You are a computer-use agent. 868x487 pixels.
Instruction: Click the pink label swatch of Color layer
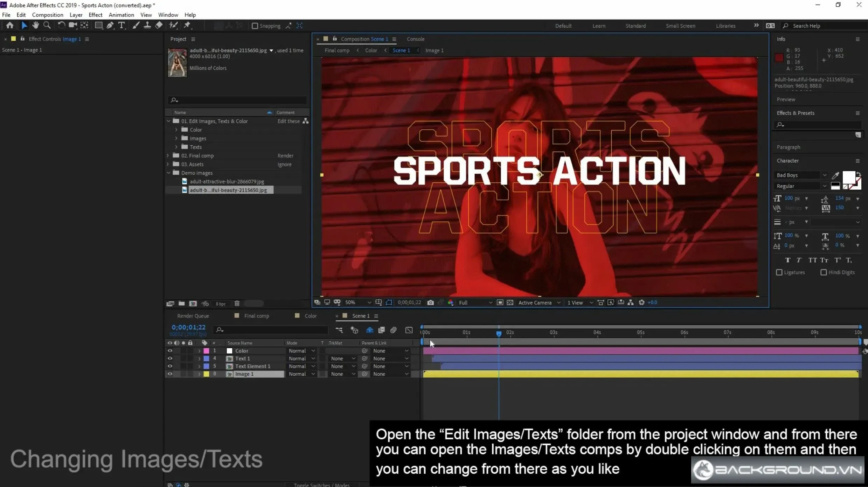[206, 351]
